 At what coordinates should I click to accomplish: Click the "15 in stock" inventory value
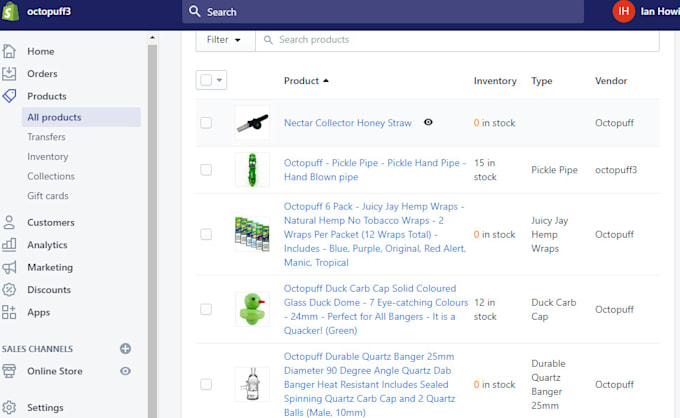click(485, 170)
